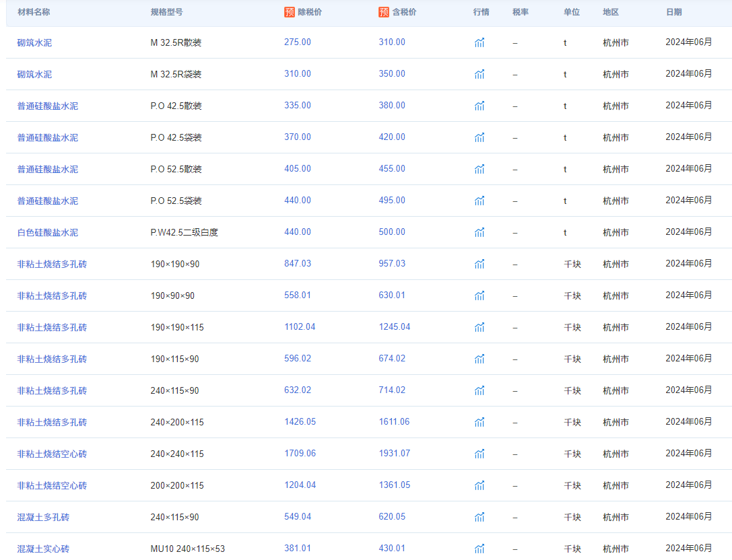The height and width of the screenshot is (560, 732).
Task: Open 砌筑水泥 link in M 32.5R袋装 row
Action: (34, 74)
